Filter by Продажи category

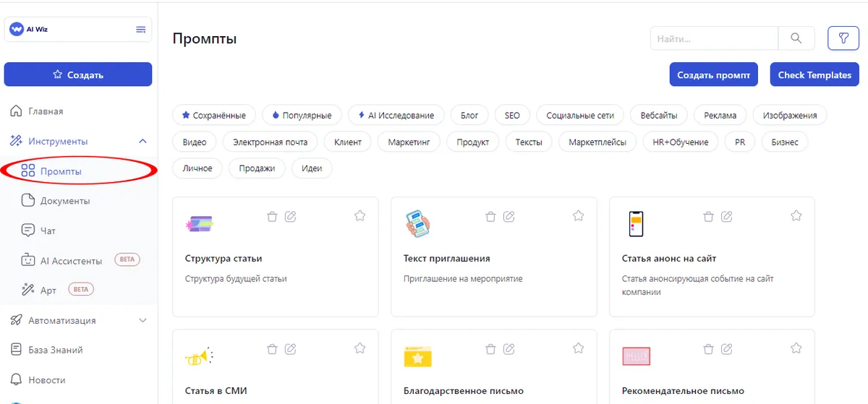coord(257,168)
